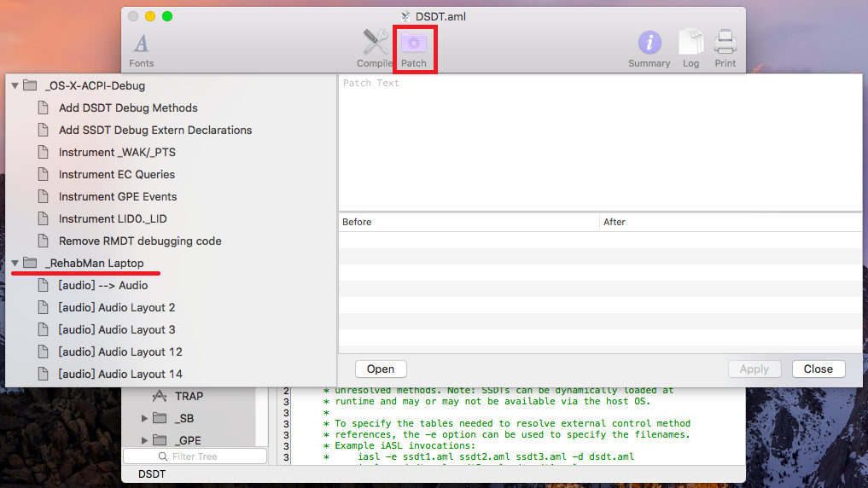Click the _RehabMan Laptop folder icon
Image resolution: width=868 pixels, height=488 pixels.
[30, 263]
